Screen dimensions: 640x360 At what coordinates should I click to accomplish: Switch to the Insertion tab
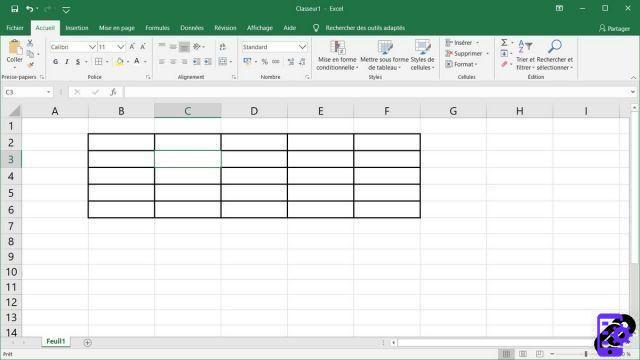point(77,28)
